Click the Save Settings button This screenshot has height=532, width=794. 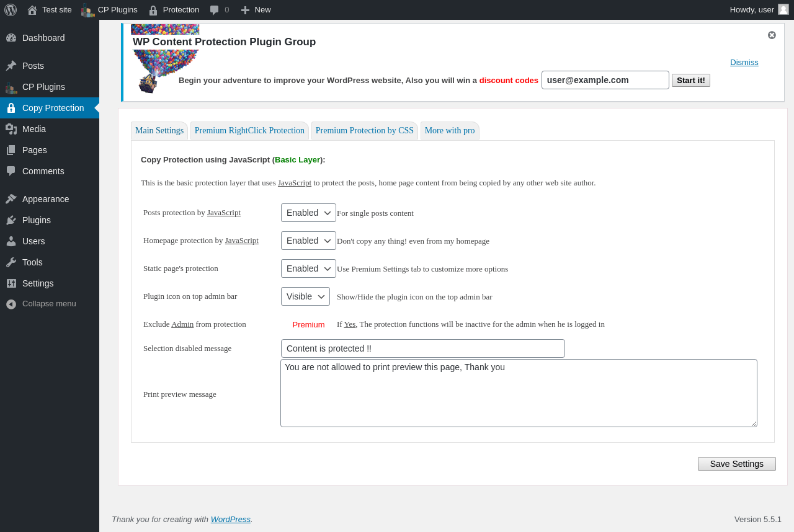tap(737, 464)
